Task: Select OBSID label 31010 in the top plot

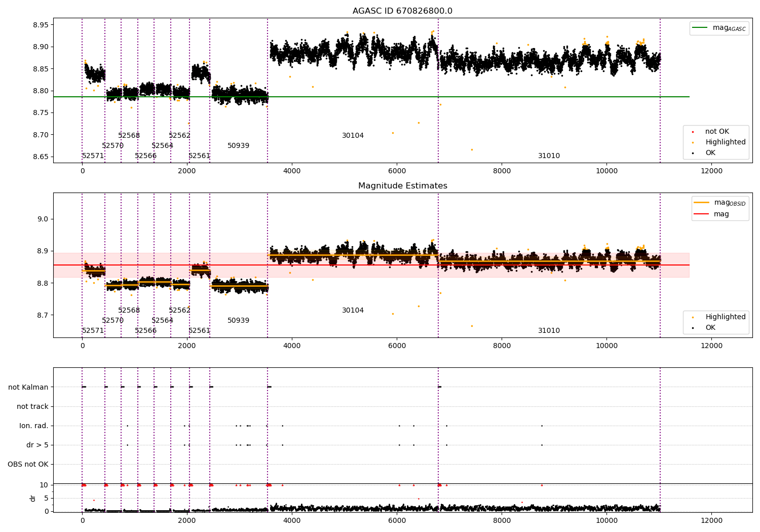Action: point(549,156)
